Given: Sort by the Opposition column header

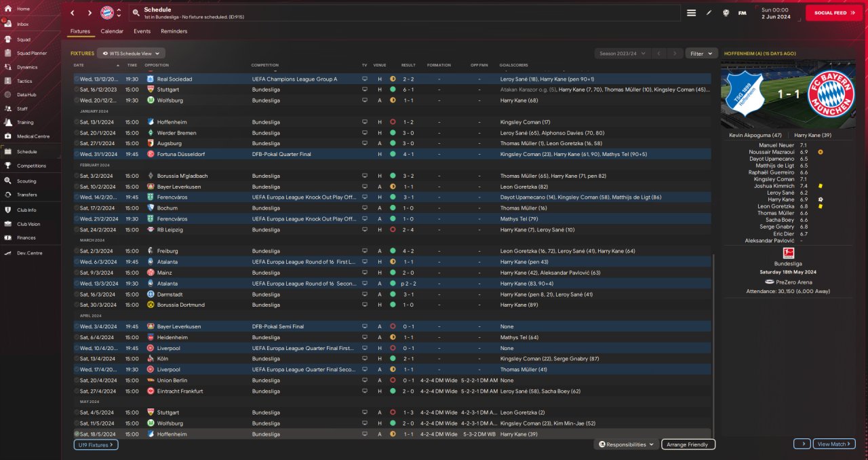Looking at the screenshot, I should tap(157, 65).
